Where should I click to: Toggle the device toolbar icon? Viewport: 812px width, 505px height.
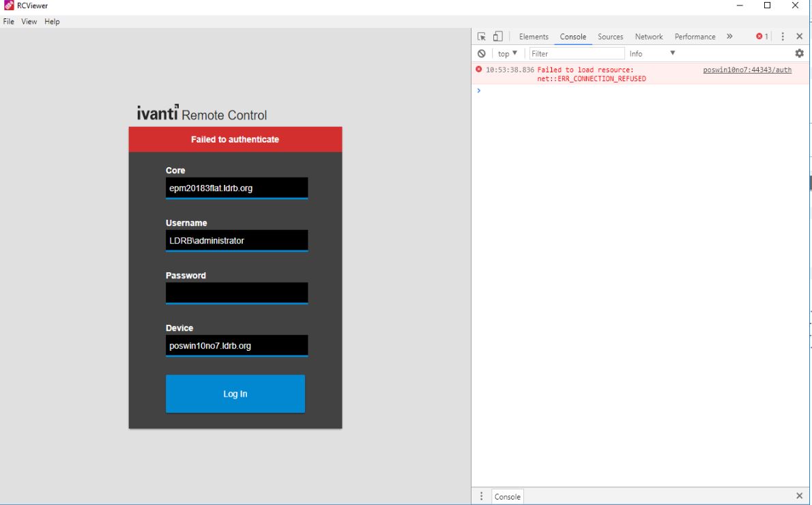click(499, 36)
